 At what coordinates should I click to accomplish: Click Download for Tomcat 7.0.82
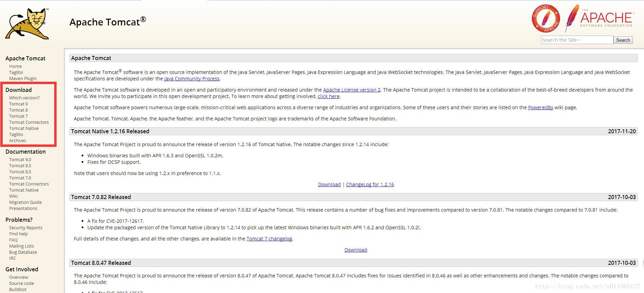(356, 250)
